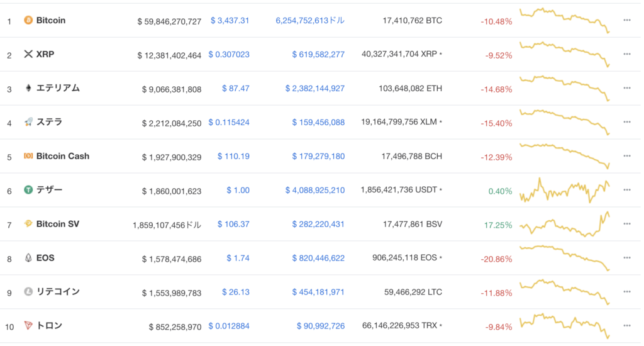The width and height of the screenshot is (644, 346).
Task: Click the Bitcoin Cash logo icon
Action: click(x=28, y=156)
